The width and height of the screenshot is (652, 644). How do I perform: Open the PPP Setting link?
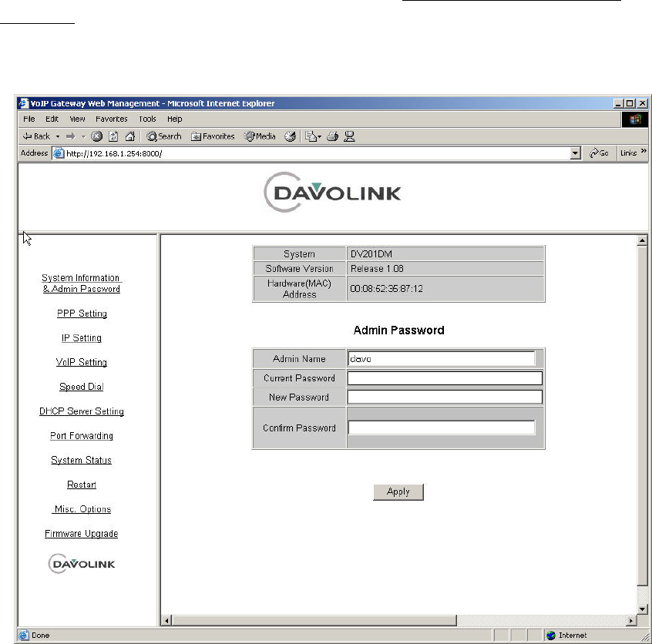pyautogui.click(x=82, y=314)
